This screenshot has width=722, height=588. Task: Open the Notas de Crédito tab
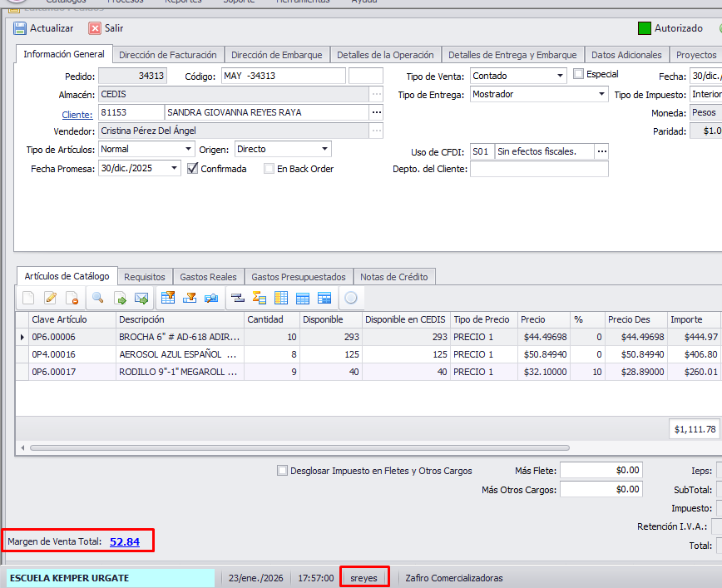pos(394,277)
